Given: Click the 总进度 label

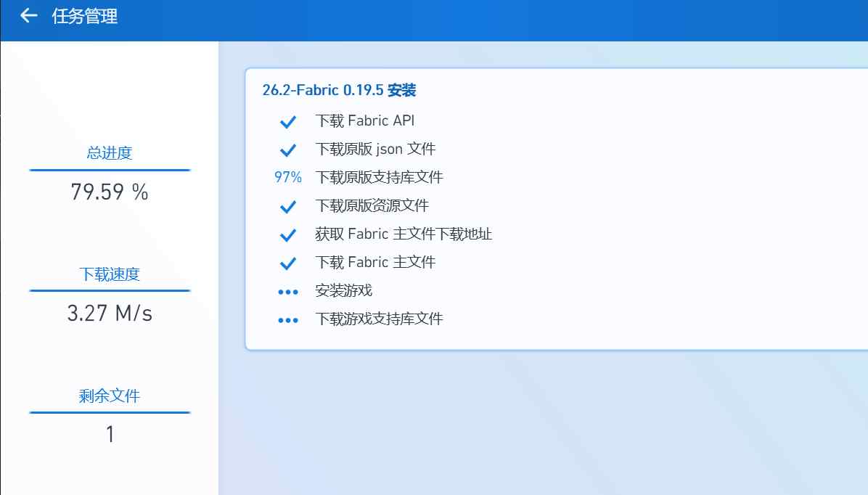Looking at the screenshot, I should 110,153.
